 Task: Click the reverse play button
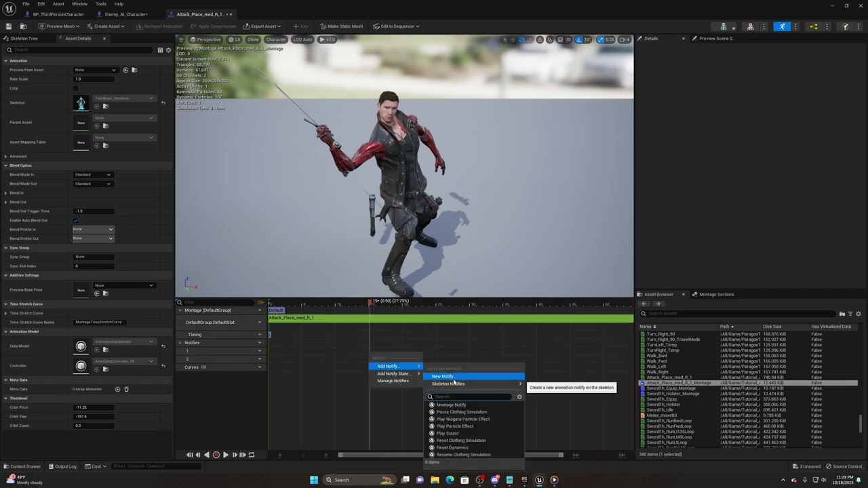(207, 455)
